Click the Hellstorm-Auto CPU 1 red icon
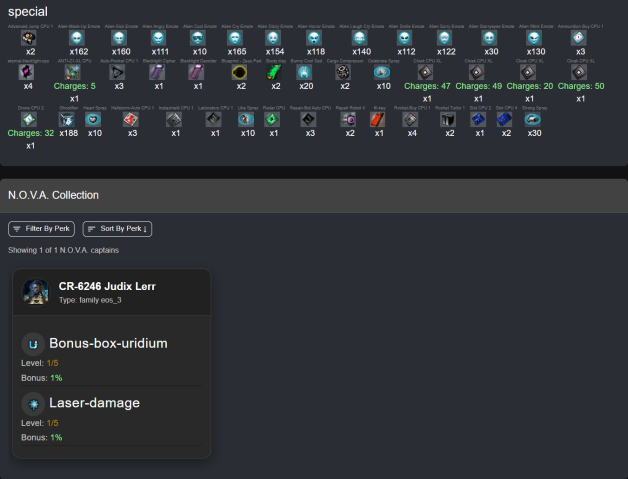 (132, 118)
